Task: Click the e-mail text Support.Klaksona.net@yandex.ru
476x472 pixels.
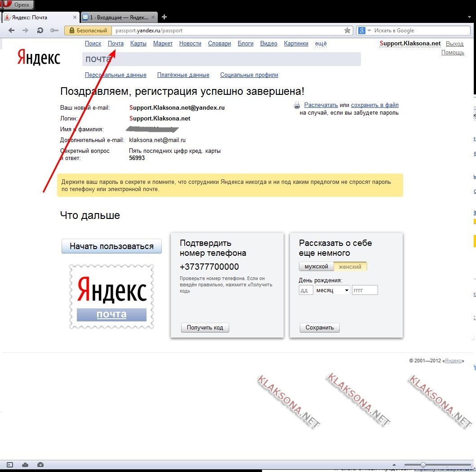Action: pyautogui.click(x=177, y=107)
